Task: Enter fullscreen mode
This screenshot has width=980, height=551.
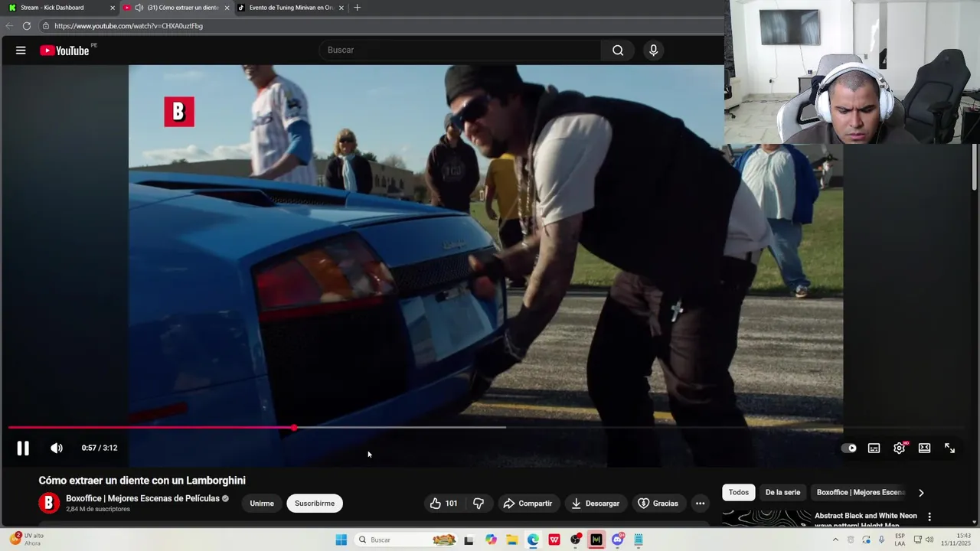Action: 949,448
